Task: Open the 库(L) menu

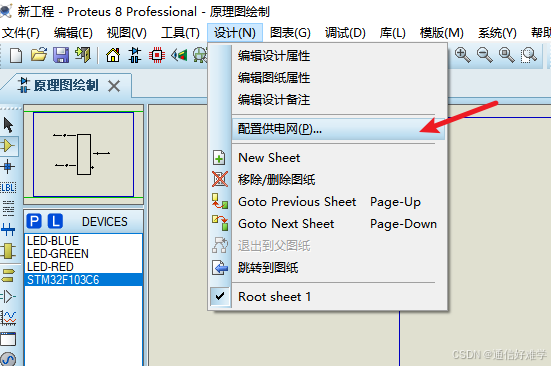Action: (393, 33)
